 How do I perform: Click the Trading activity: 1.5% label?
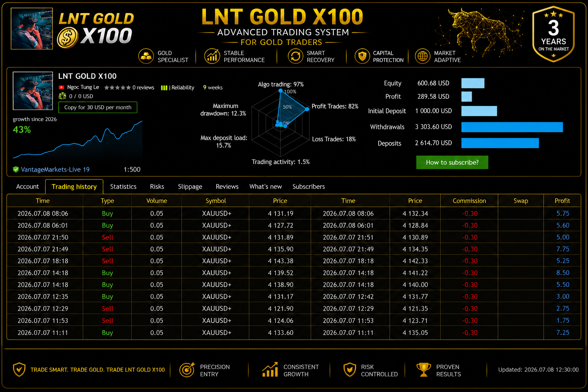pyautogui.click(x=281, y=162)
